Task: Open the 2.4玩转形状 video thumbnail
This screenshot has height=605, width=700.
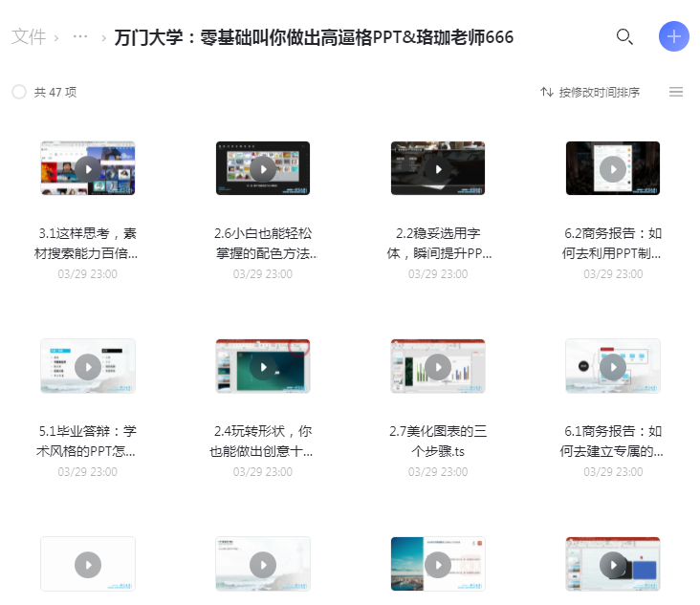Action: [x=263, y=366]
